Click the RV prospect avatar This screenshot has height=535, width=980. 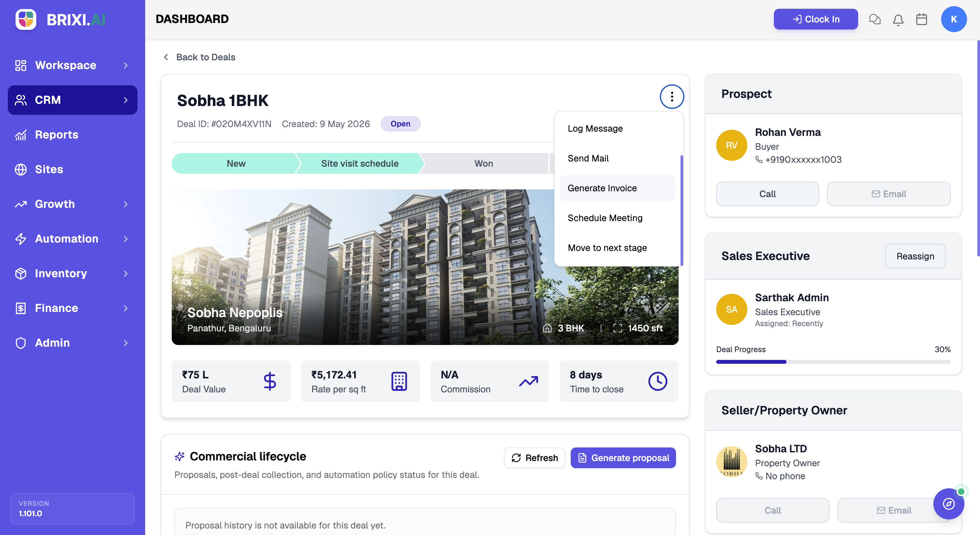click(731, 145)
